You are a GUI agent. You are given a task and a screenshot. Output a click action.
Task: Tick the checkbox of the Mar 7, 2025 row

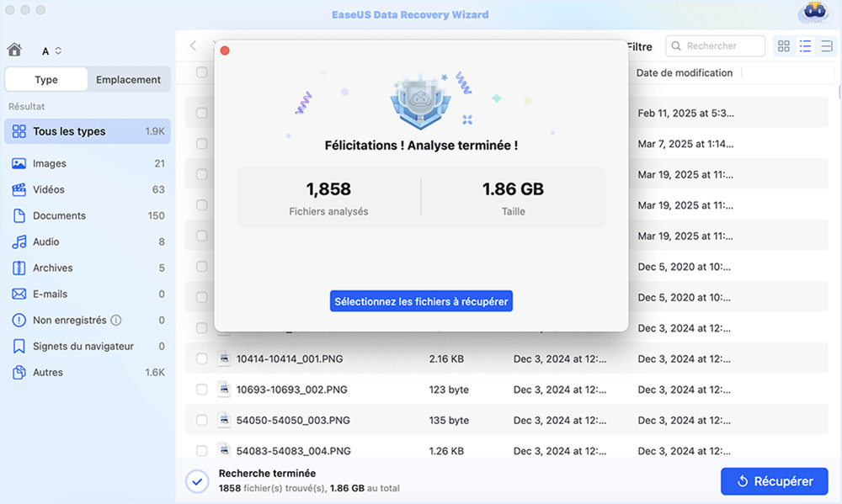pos(202,143)
